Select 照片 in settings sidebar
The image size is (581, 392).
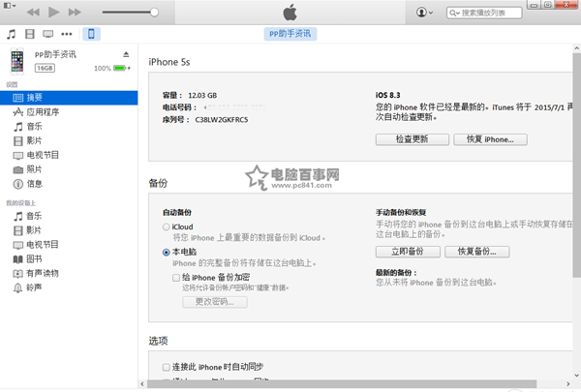35,168
